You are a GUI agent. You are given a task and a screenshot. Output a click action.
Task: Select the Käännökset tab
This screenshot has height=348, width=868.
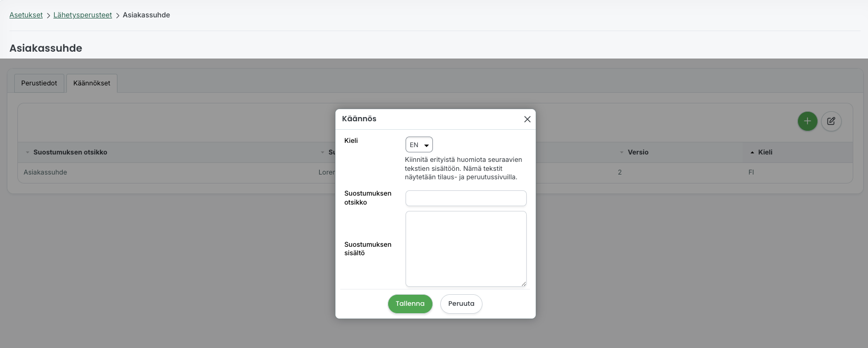click(92, 83)
